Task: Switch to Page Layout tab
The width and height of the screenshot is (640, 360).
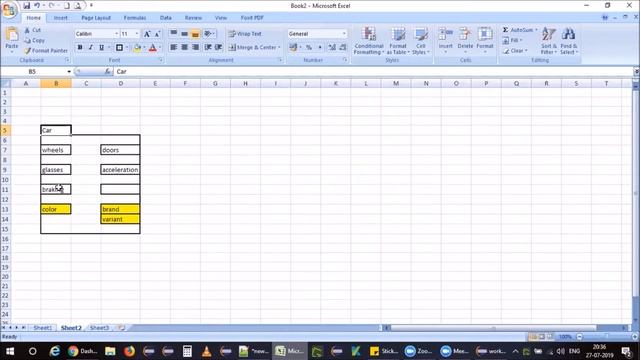Action: pyautogui.click(x=96, y=18)
